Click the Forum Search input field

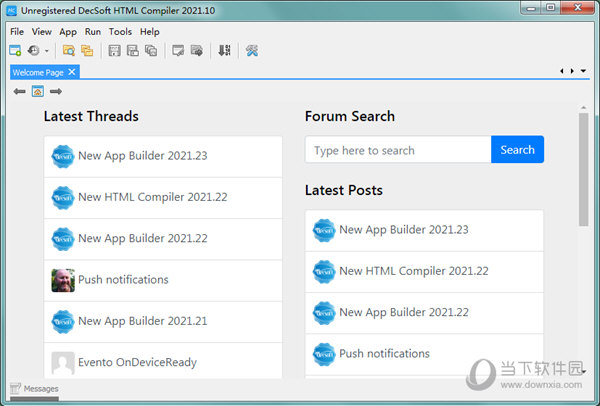(398, 150)
